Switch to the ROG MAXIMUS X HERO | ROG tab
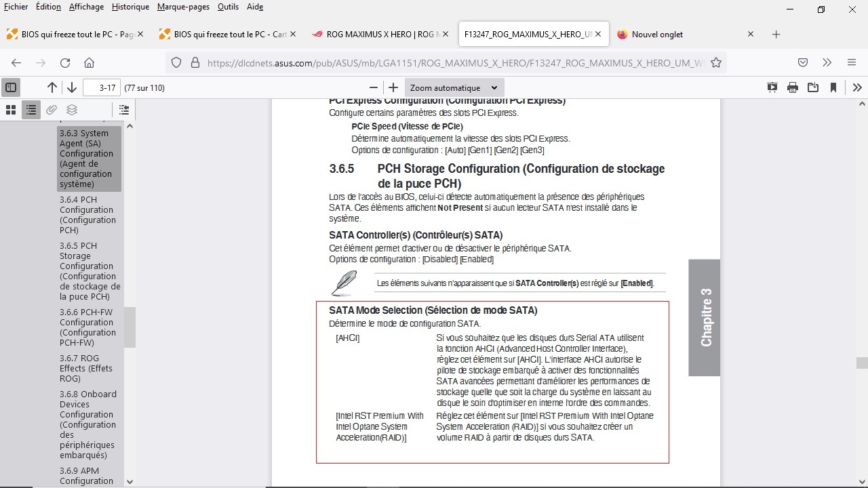 click(380, 35)
